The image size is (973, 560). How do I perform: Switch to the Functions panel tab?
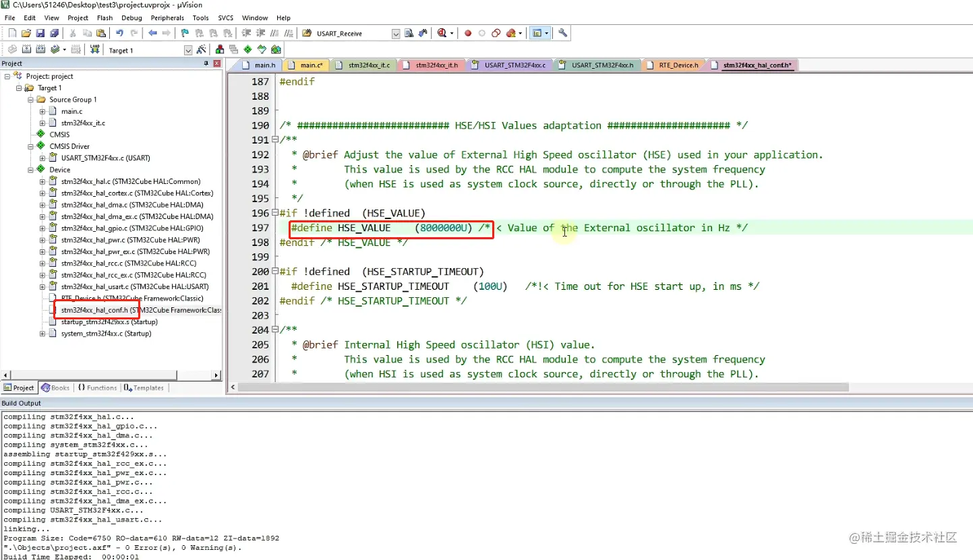click(97, 387)
